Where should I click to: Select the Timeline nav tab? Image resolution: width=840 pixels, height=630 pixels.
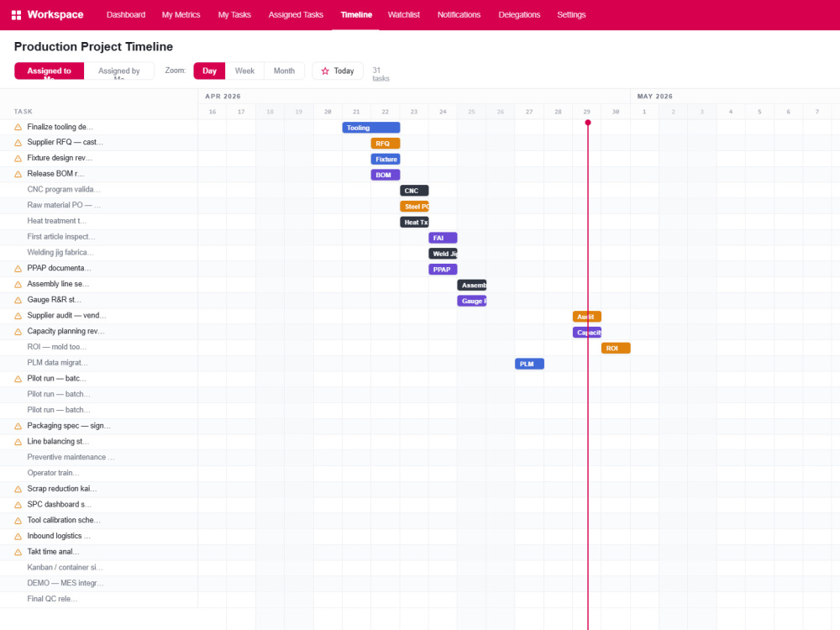pos(356,15)
